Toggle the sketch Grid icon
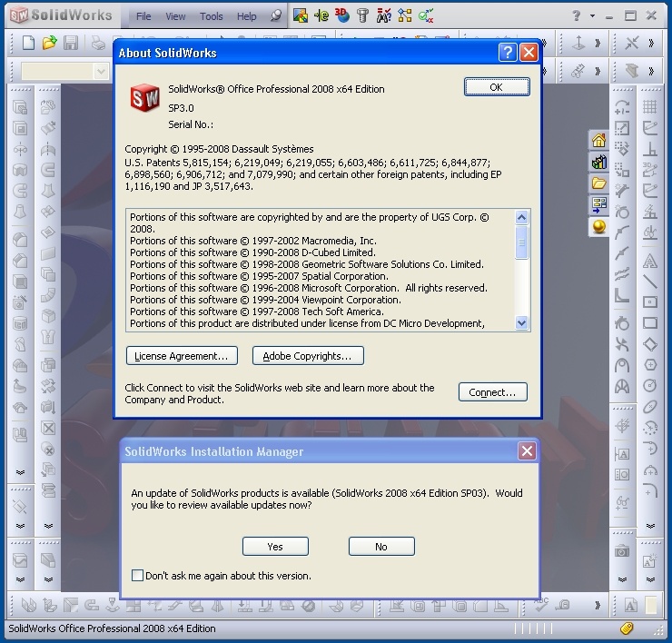Screen dimensions: 672x643 coord(650,107)
